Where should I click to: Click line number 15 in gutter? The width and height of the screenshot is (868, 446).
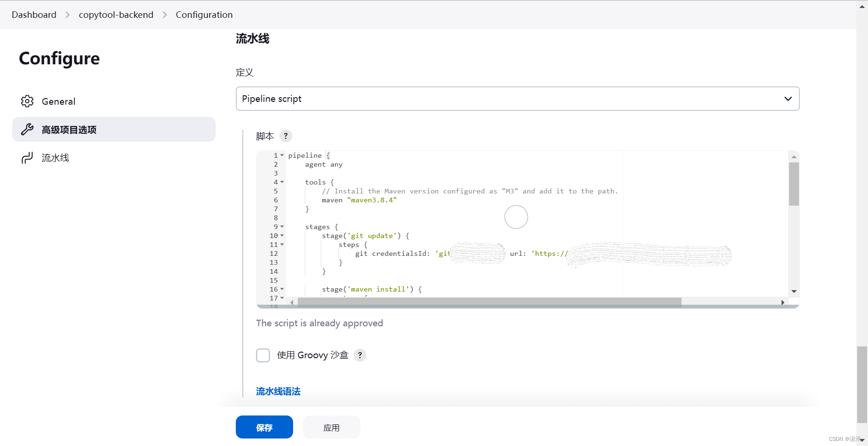(274, 280)
